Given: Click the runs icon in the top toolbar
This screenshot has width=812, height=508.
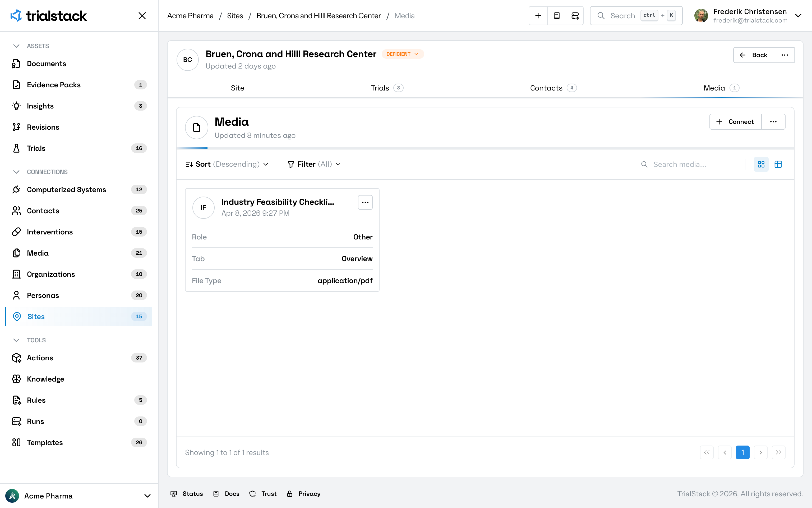Looking at the screenshot, I should [x=575, y=16].
